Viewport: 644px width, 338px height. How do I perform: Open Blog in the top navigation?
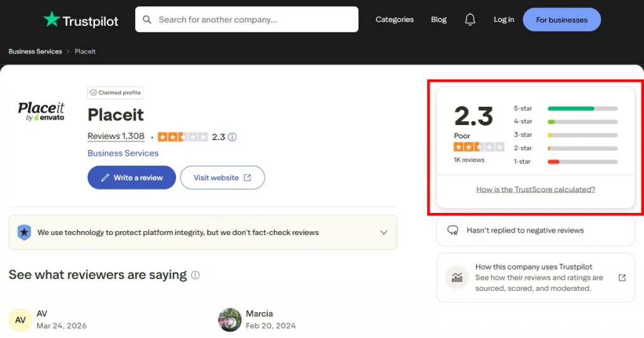pos(438,19)
